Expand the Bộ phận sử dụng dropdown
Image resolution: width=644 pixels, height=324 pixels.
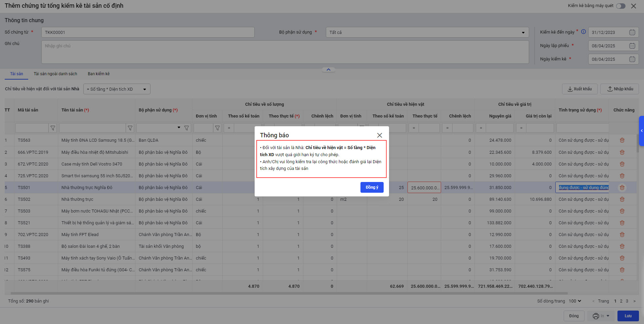[x=523, y=33]
